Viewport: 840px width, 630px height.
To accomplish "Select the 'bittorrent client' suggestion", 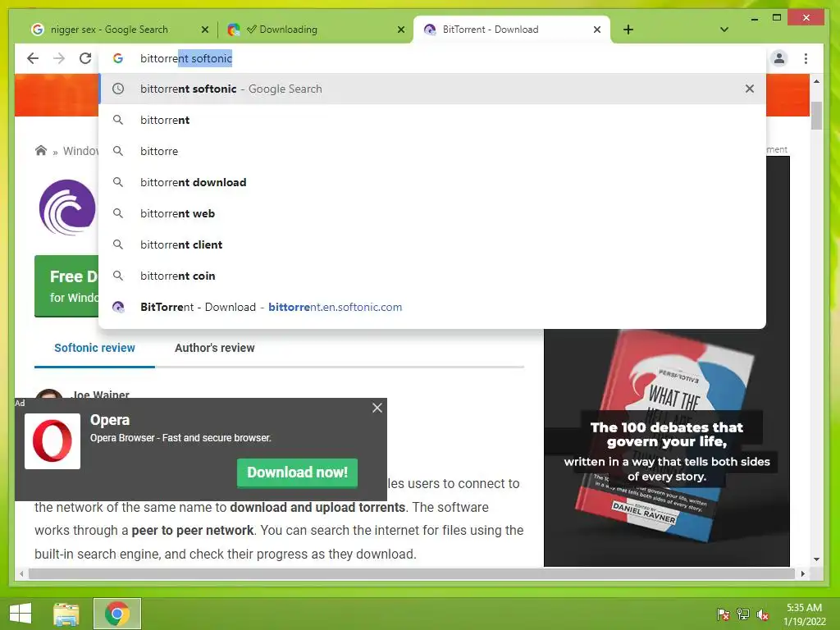I will pyautogui.click(x=432, y=244).
